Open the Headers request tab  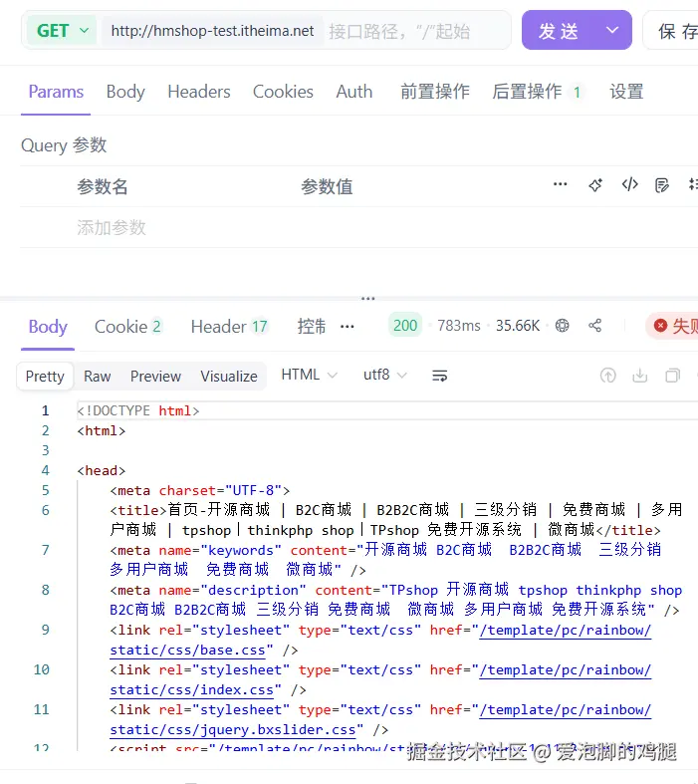(x=199, y=92)
